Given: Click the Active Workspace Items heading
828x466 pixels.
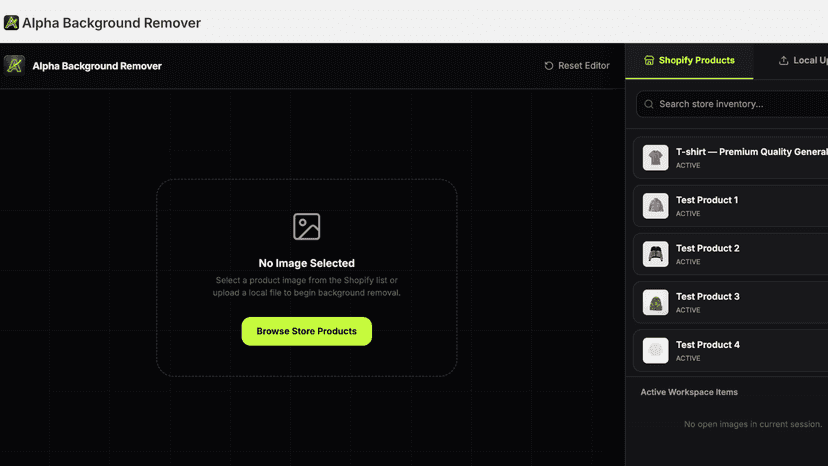Looking at the screenshot, I should [689, 392].
